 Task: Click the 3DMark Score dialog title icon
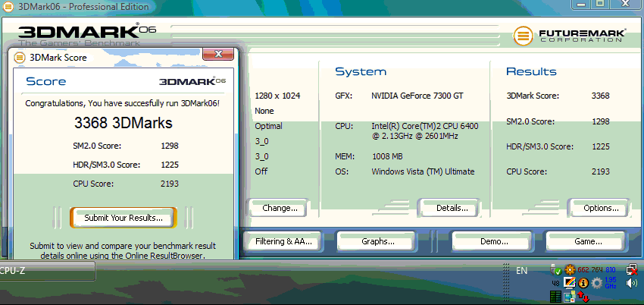[x=19, y=57]
